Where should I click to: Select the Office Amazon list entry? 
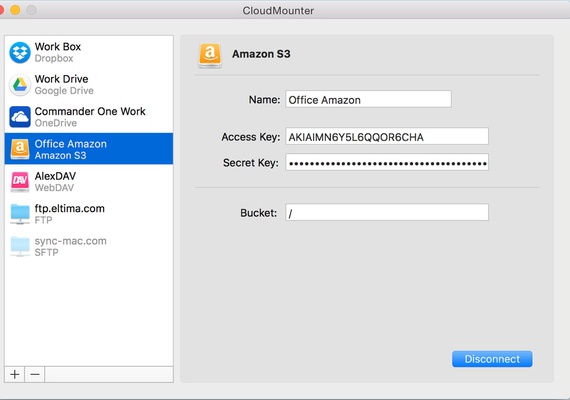tap(89, 149)
